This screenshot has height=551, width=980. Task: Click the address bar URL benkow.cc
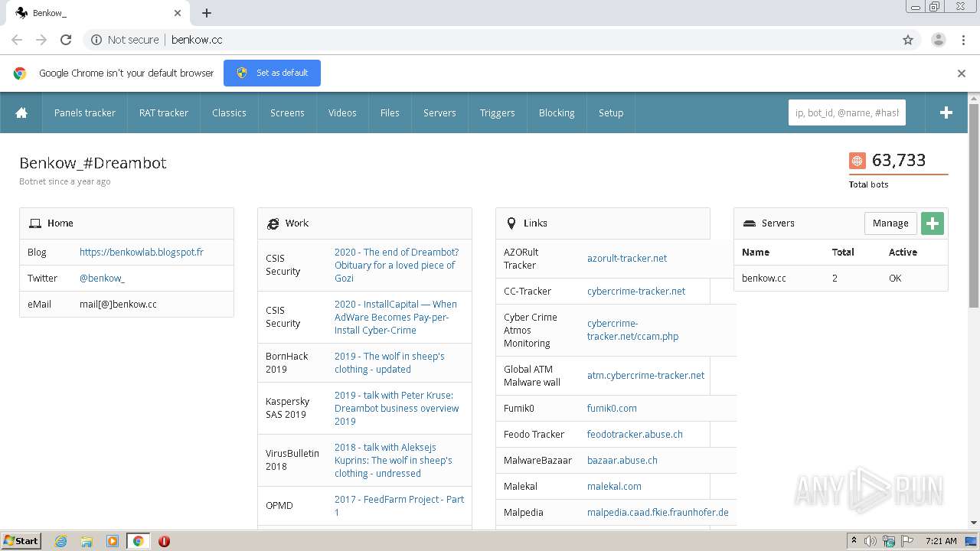click(x=197, y=40)
